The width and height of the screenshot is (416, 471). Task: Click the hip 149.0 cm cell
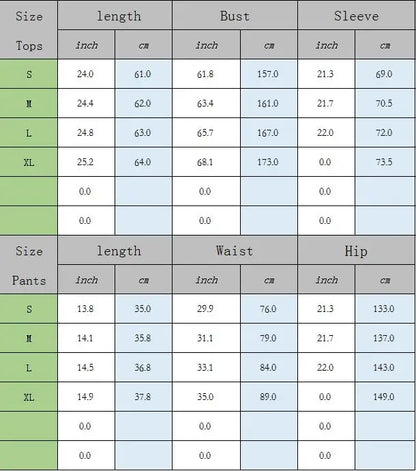pos(385,397)
